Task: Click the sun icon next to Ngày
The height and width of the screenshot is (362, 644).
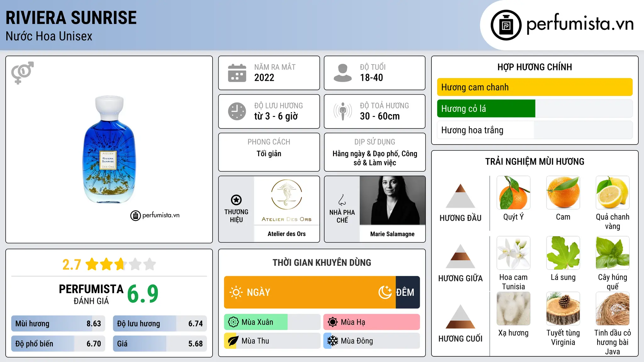Action: (236, 292)
